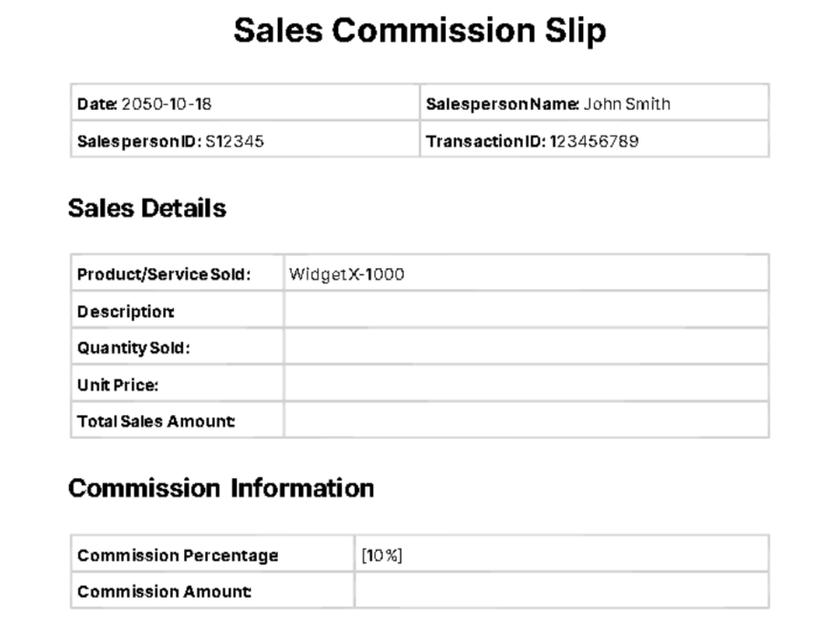Click the Product/Service Sold label

(163, 275)
